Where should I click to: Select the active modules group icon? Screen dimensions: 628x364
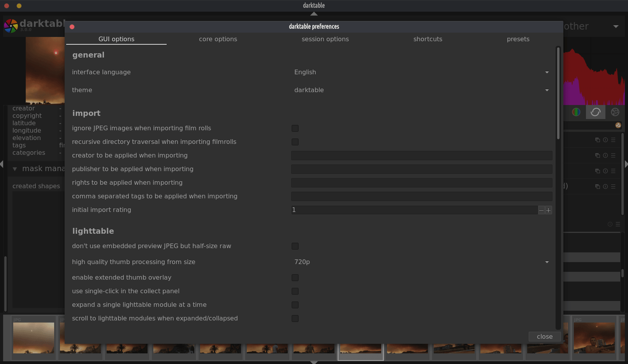(595, 112)
